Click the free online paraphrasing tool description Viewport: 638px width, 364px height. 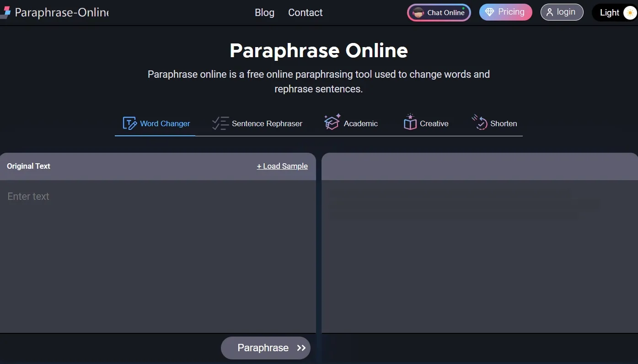(x=319, y=81)
